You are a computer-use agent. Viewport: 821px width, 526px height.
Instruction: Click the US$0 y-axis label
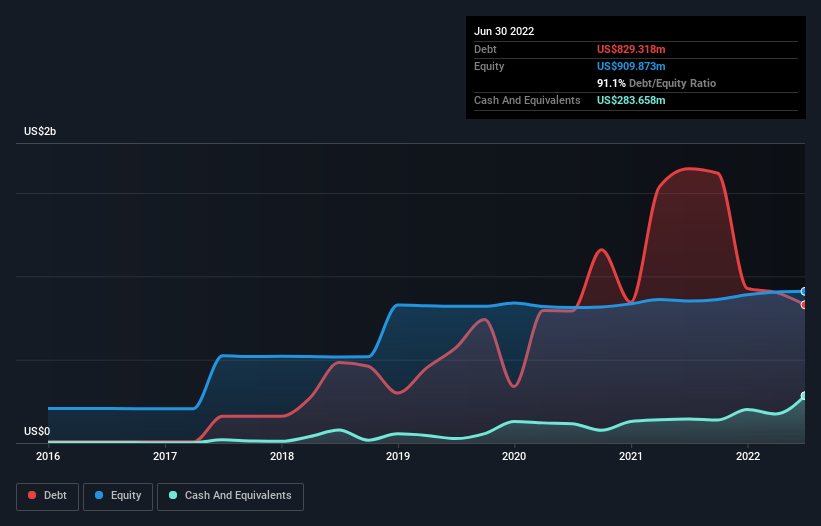click(x=37, y=431)
